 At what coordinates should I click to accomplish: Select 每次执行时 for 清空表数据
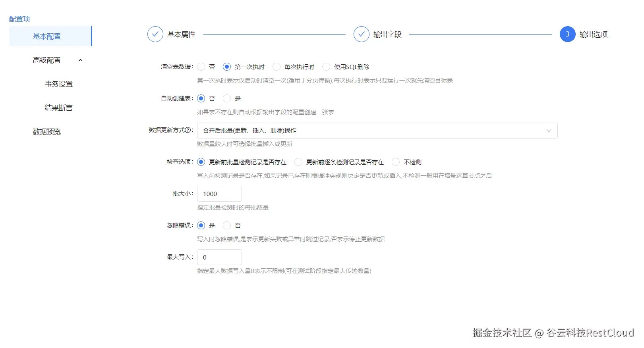tap(277, 67)
